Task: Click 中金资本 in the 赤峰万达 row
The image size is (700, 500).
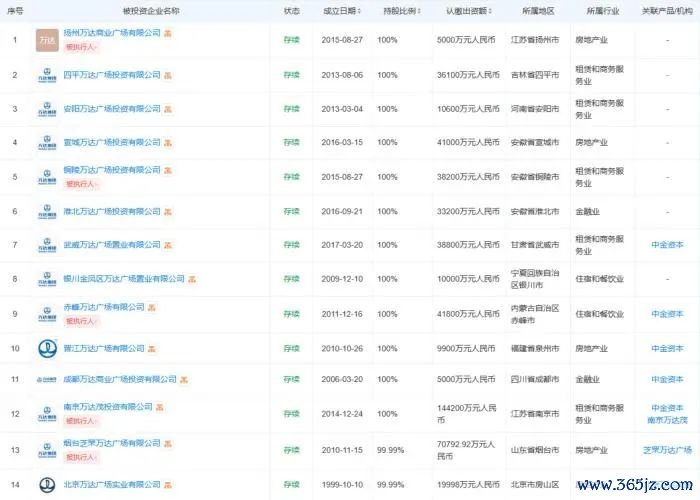Action: pos(667,314)
